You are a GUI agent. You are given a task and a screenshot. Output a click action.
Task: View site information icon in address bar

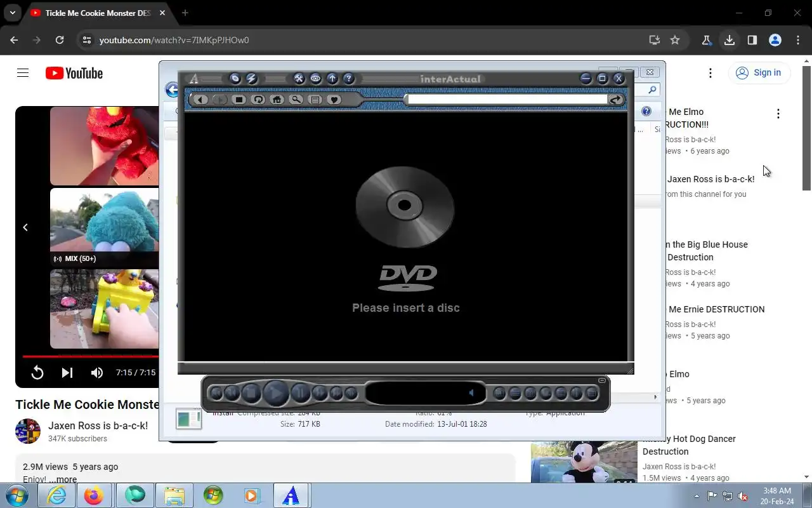click(86, 40)
